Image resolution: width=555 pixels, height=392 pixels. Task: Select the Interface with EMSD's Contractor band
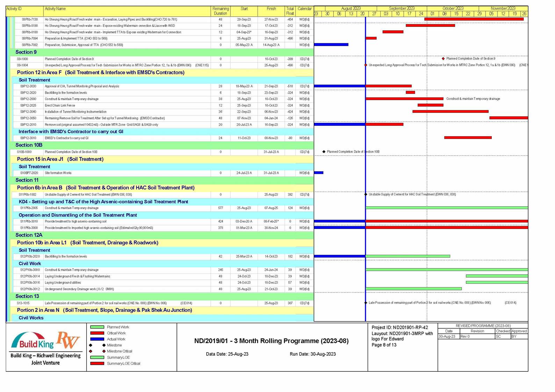(x=163, y=132)
